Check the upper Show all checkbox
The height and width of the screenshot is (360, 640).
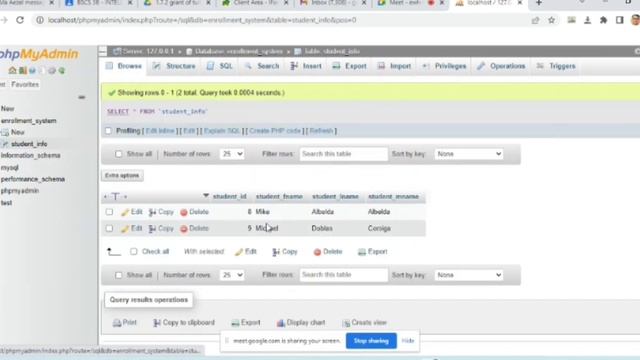[118, 154]
